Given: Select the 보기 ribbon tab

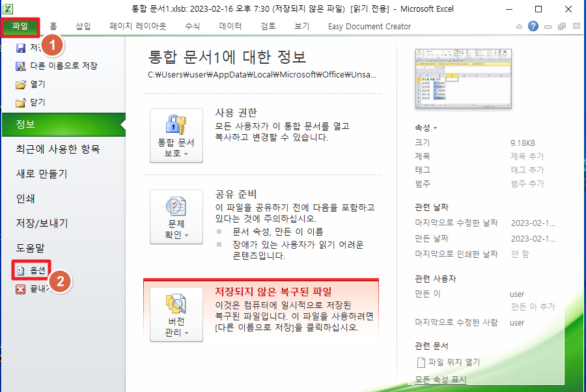Looking at the screenshot, I should [x=302, y=27].
